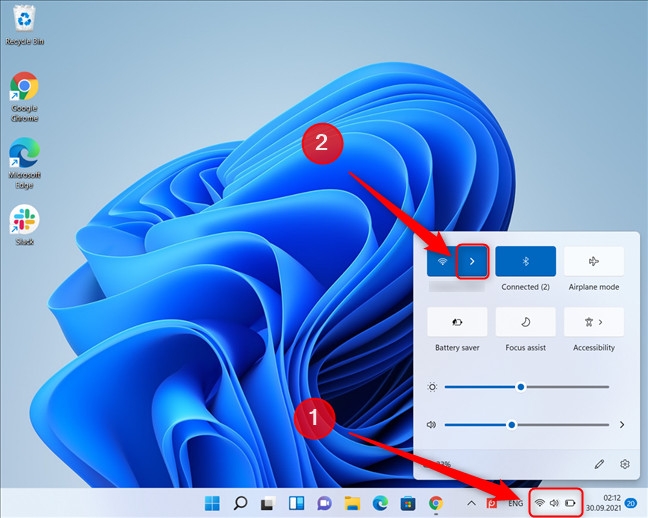Click the "Focus assist" label
The width and height of the screenshot is (648, 518).
[526, 348]
